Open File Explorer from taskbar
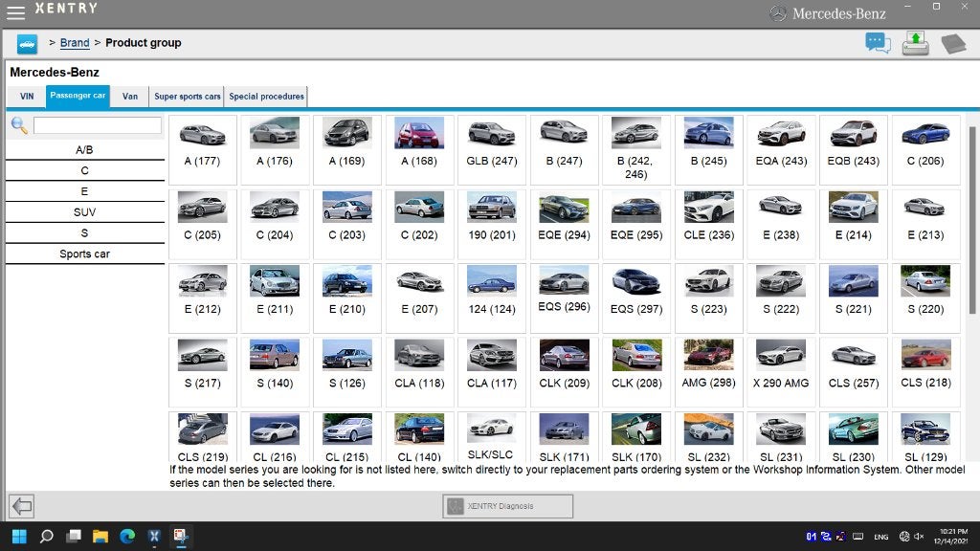Image resolution: width=980 pixels, height=551 pixels. [x=100, y=536]
